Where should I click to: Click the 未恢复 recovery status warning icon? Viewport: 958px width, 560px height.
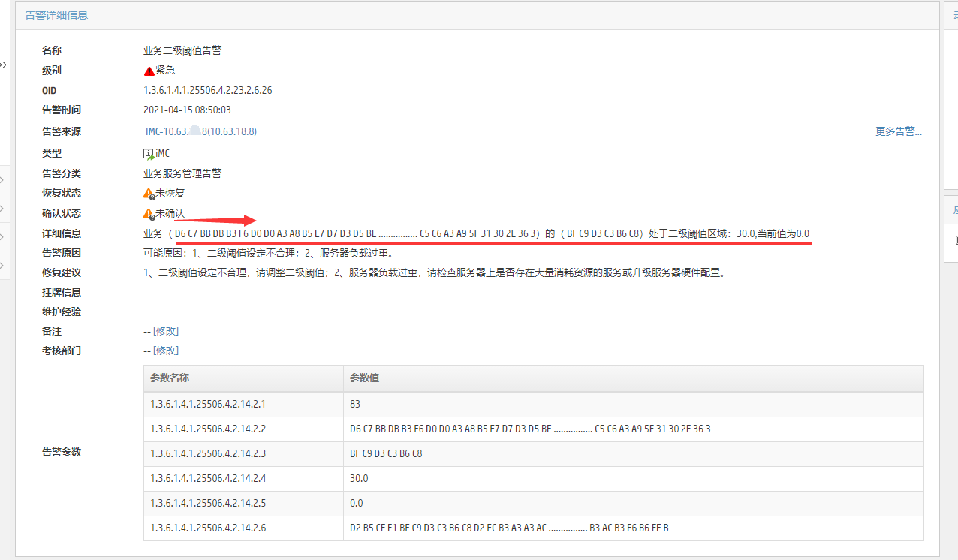click(149, 194)
